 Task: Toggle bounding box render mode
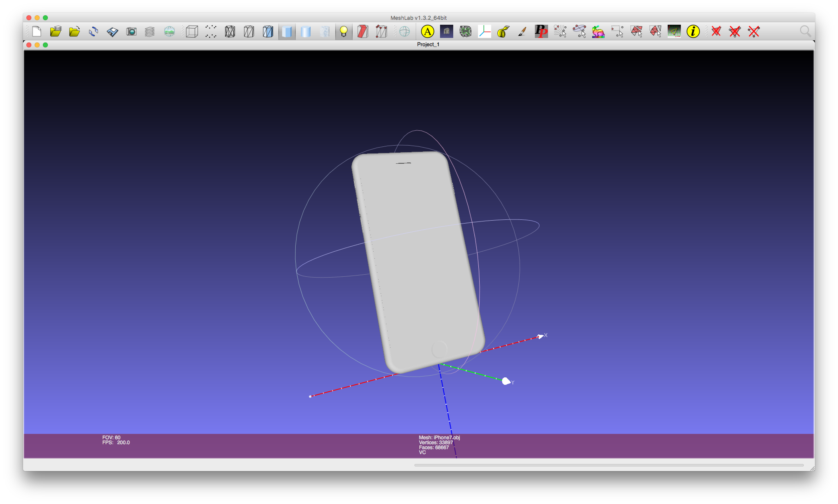tap(192, 32)
